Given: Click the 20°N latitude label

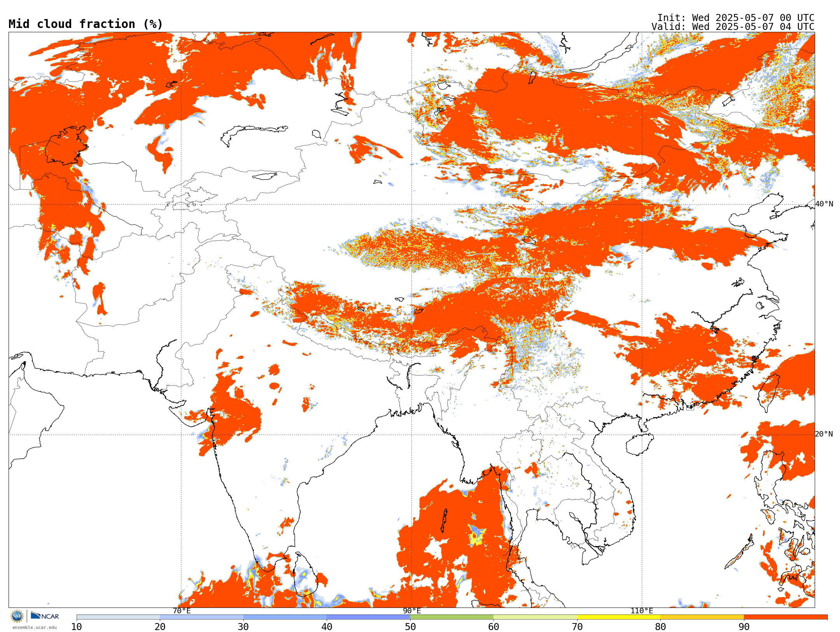Looking at the screenshot, I should click(x=824, y=434).
